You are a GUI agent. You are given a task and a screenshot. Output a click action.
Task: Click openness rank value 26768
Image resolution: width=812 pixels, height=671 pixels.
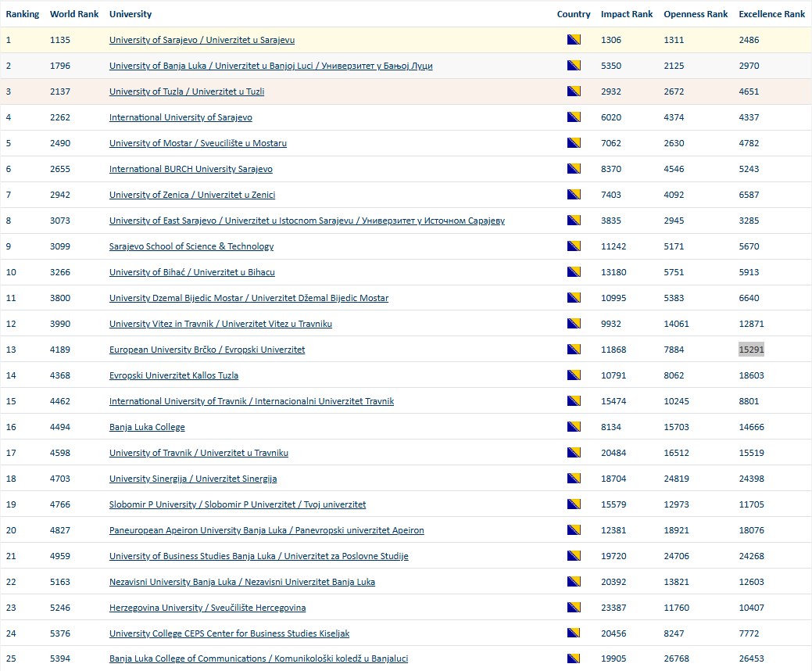676,658
